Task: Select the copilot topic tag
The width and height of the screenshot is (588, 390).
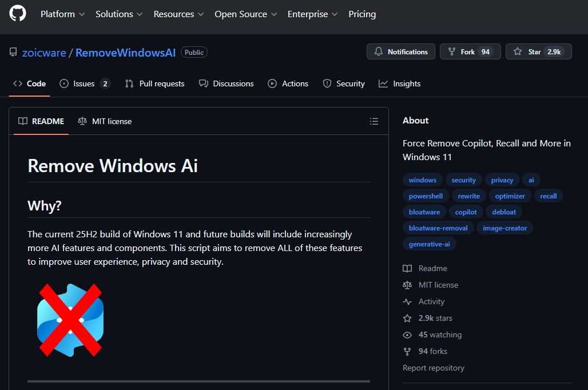Action: [x=466, y=212]
